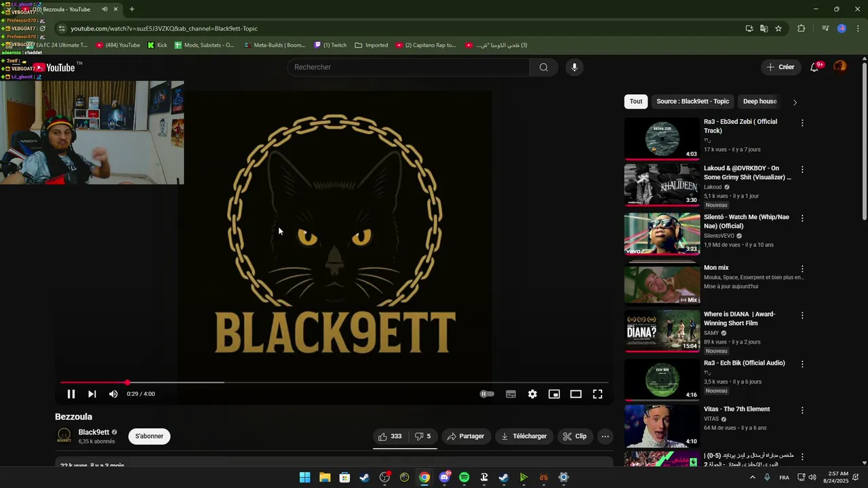This screenshot has width=868, height=488.
Task: Open the account avatar menu
Action: [x=840, y=66]
